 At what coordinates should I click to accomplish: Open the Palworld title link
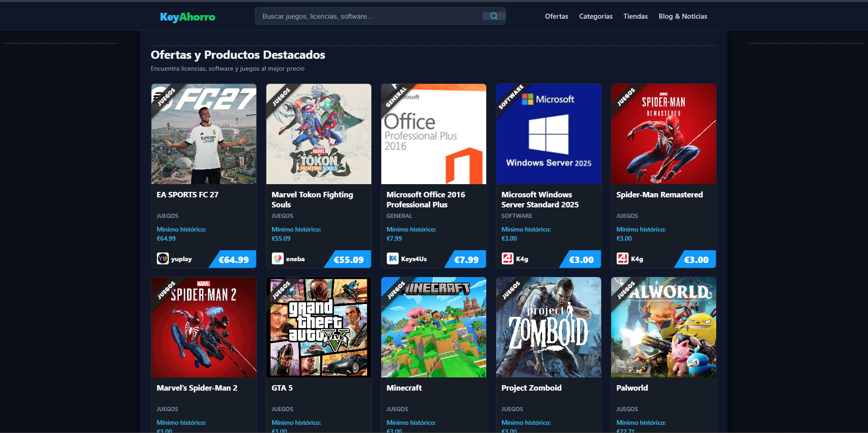[x=632, y=388]
